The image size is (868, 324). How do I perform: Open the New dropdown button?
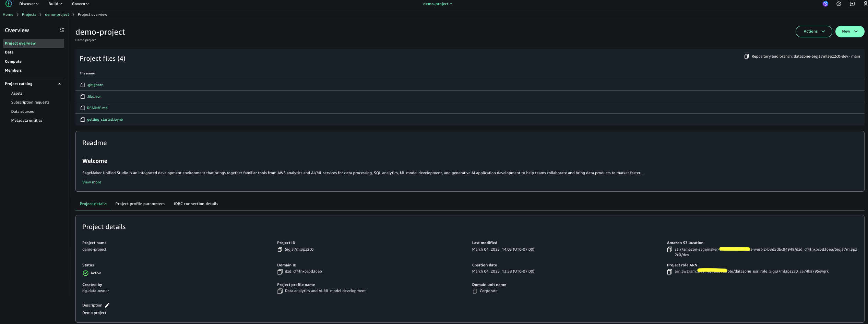click(850, 32)
